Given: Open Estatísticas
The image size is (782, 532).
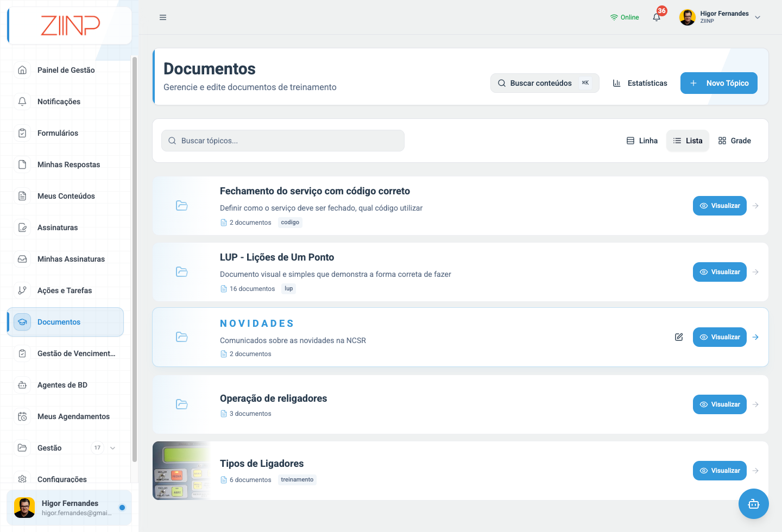Looking at the screenshot, I should coord(640,83).
